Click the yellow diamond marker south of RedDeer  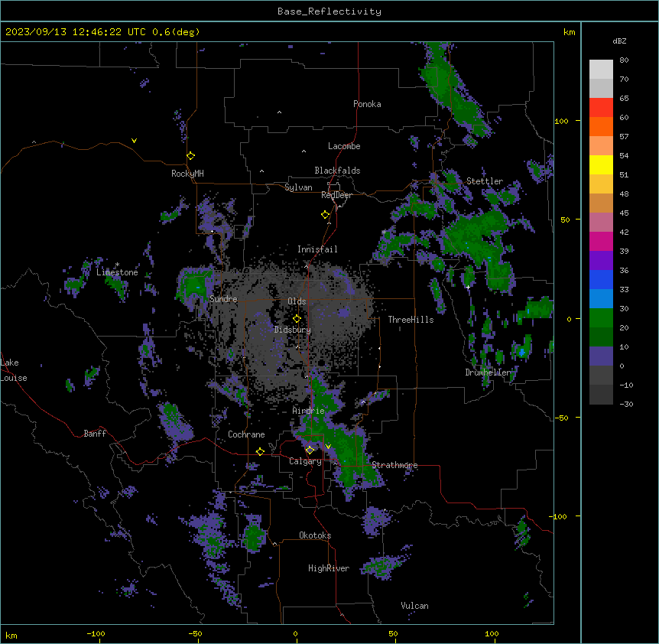tap(326, 214)
